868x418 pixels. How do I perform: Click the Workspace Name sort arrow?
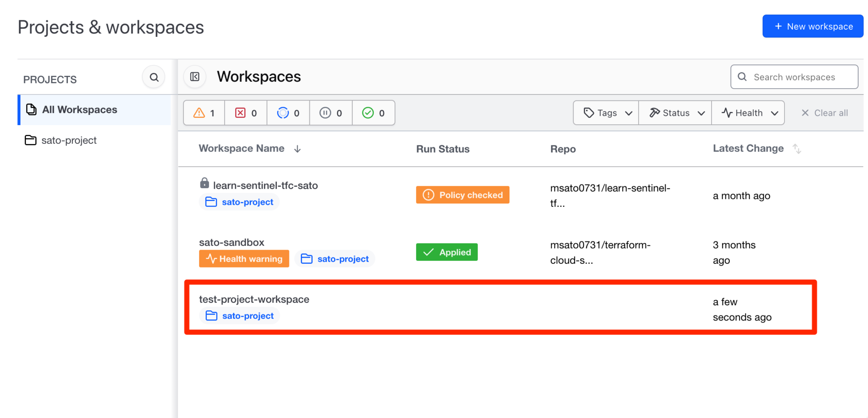(x=297, y=148)
